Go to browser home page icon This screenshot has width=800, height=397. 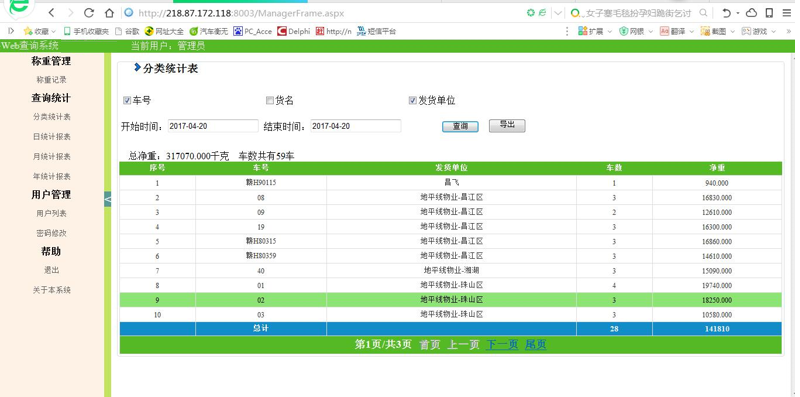(109, 13)
